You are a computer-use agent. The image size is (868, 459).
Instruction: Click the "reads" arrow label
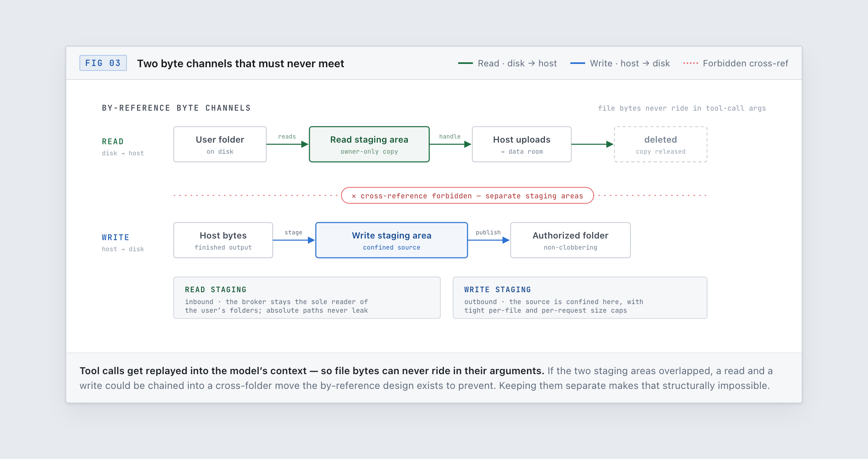287,136
